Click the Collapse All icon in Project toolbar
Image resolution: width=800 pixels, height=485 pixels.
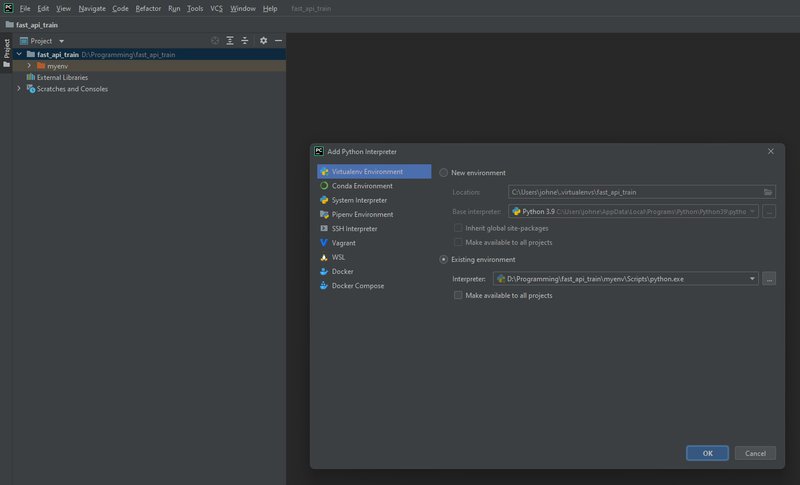(x=245, y=41)
